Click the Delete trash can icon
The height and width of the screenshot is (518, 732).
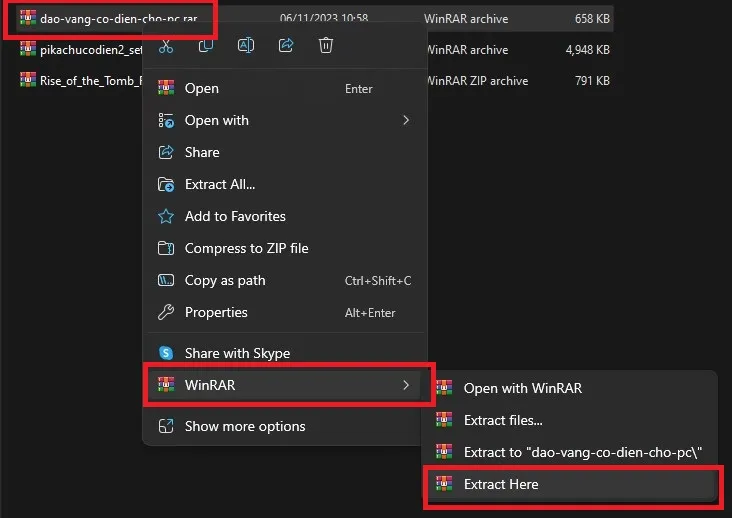point(326,45)
